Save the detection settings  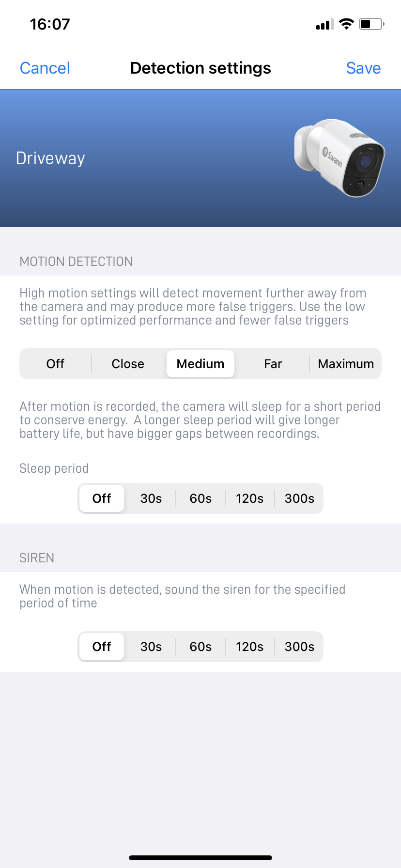[x=363, y=68]
